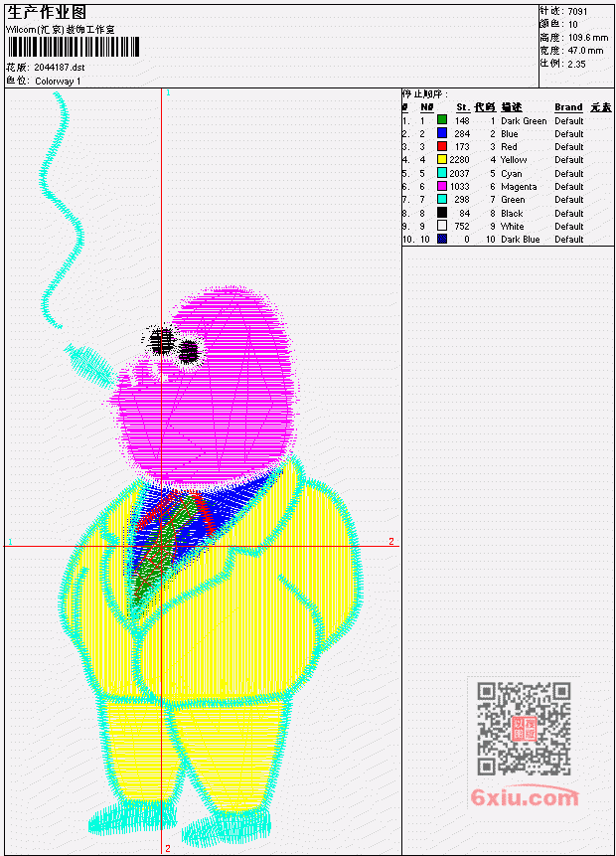Click the Magenta color swatch
The image size is (616, 856).
pos(442,186)
